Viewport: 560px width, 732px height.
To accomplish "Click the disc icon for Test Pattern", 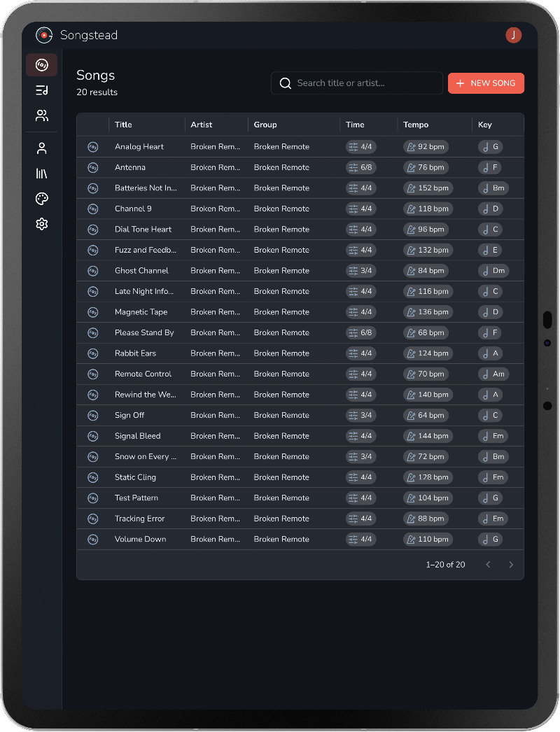I will (93, 498).
